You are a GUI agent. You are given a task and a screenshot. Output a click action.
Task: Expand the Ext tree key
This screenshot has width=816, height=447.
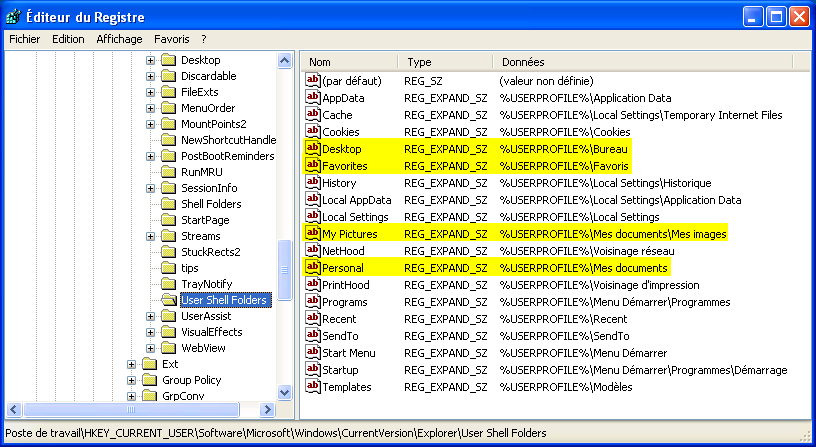132,364
